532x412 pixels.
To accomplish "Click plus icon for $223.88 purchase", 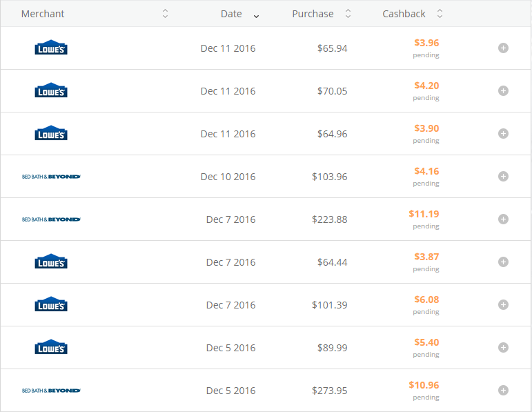I will (503, 219).
